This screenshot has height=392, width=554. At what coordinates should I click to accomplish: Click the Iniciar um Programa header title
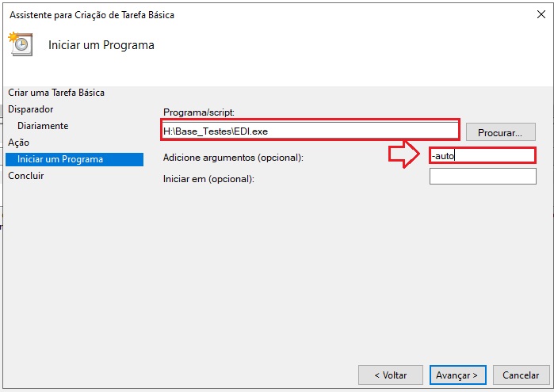tap(101, 45)
